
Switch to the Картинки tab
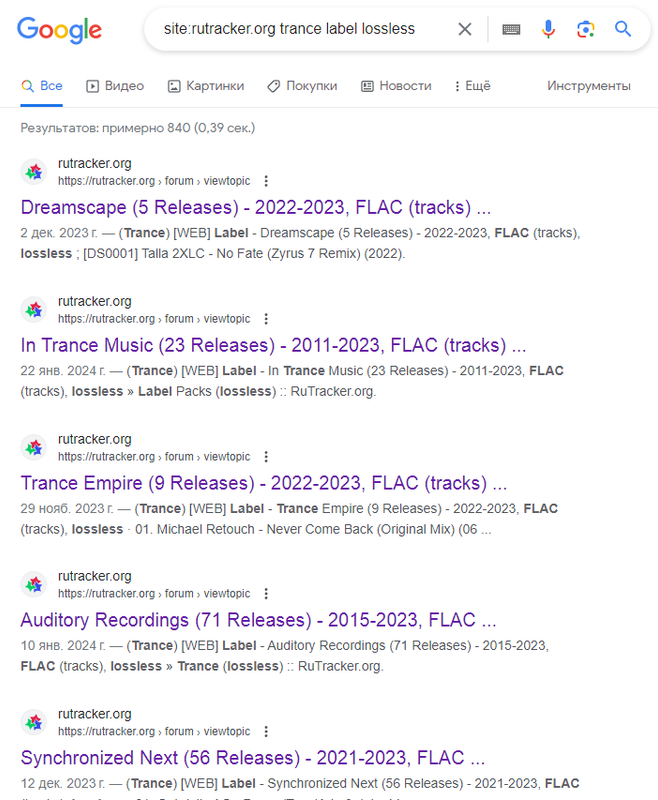coord(206,86)
